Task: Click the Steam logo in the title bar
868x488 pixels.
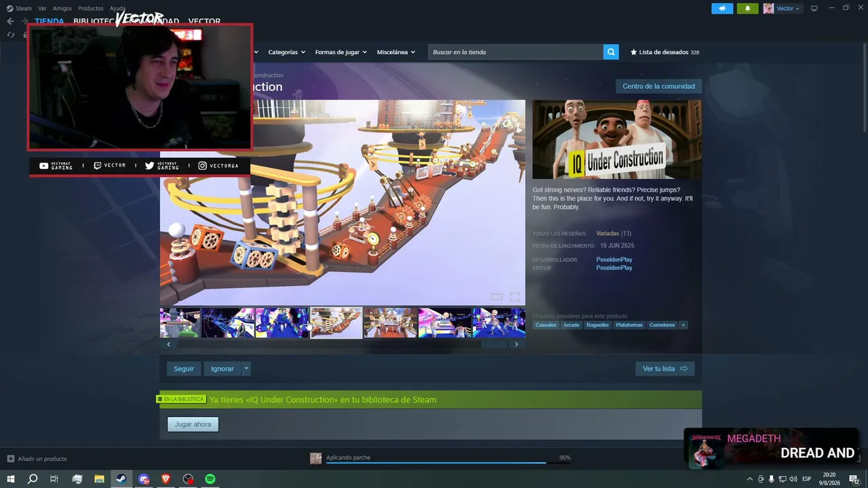Action: [x=10, y=8]
